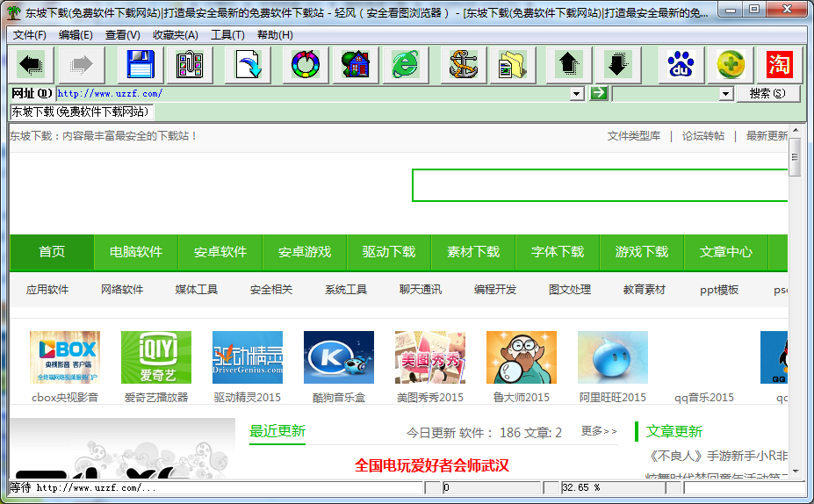Open the 帮助(H) menu
Image resolution: width=814 pixels, height=504 pixels.
(x=275, y=35)
